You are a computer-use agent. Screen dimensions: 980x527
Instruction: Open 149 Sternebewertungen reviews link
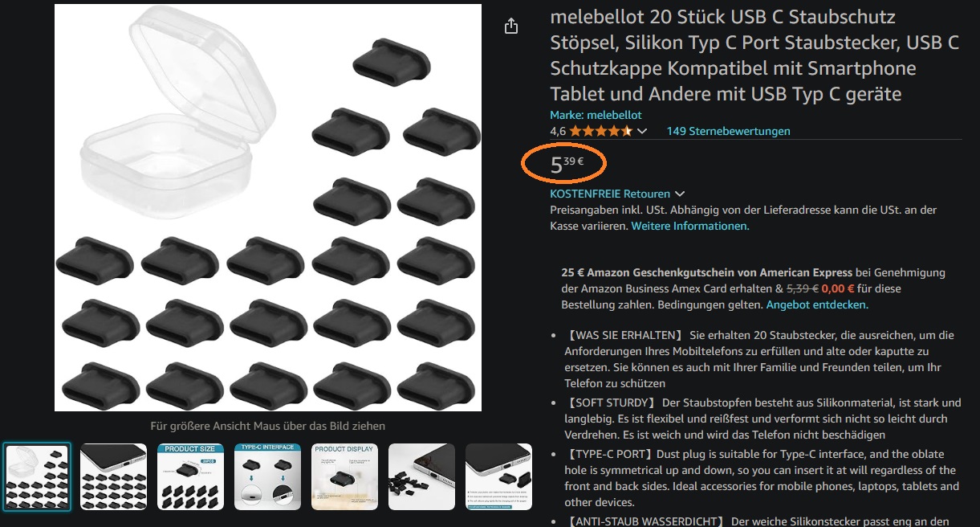click(x=728, y=131)
